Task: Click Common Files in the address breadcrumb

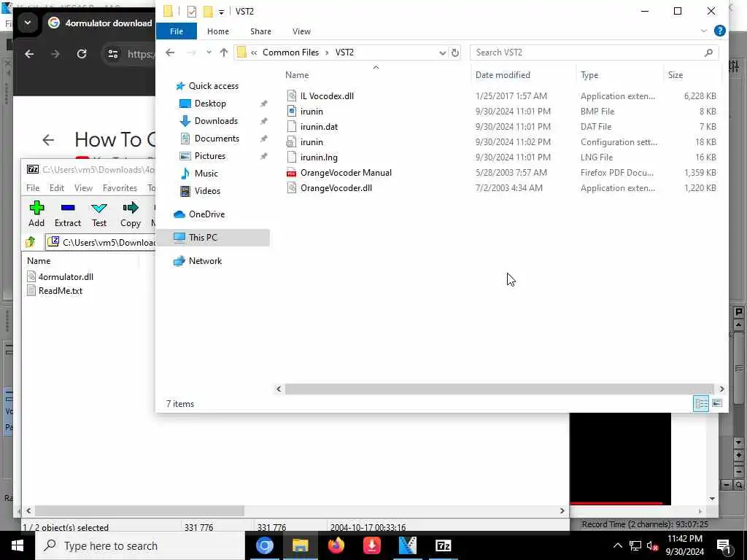Action: 290,52
